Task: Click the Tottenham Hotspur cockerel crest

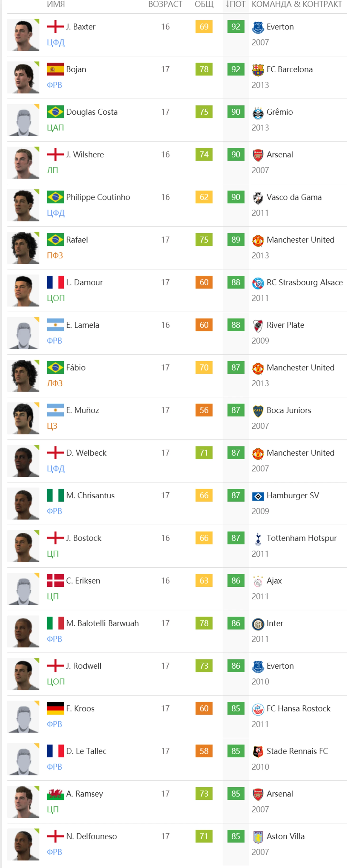Action: tap(258, 539)
